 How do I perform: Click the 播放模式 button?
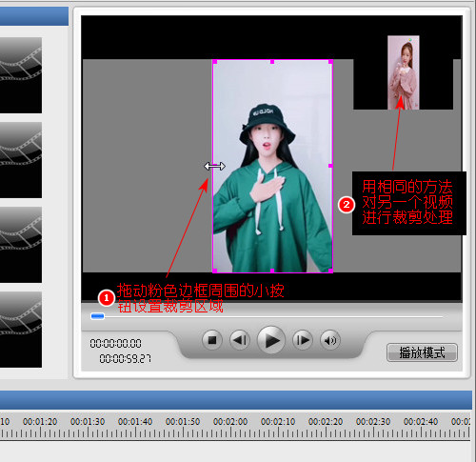[422, 352]
